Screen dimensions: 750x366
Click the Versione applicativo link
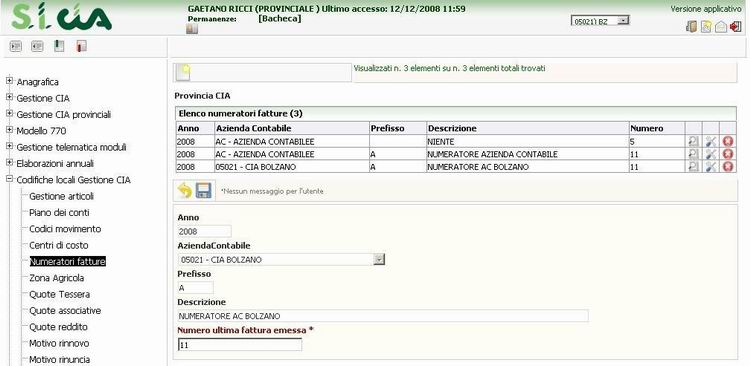(x=706, y=9)
